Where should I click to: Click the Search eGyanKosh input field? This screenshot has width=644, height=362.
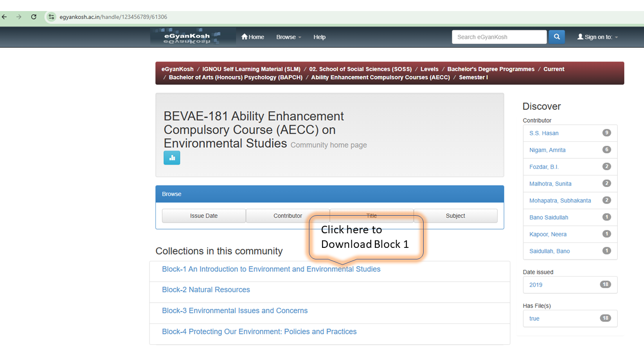pos(499,37)
